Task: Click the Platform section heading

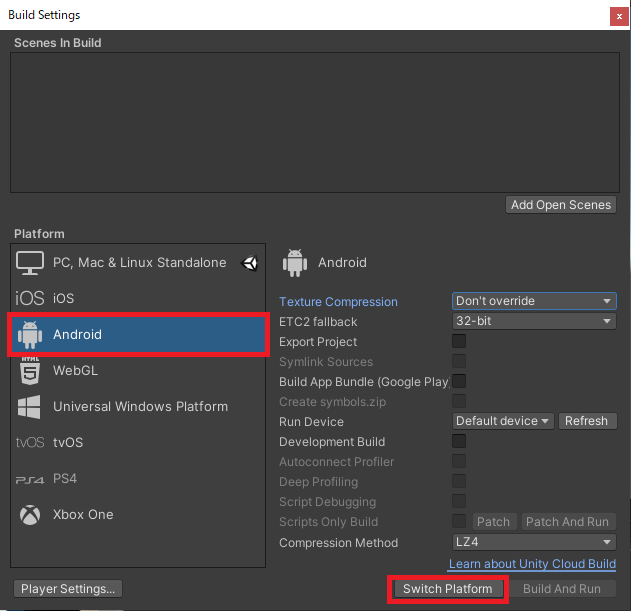Action: [39, 234]
